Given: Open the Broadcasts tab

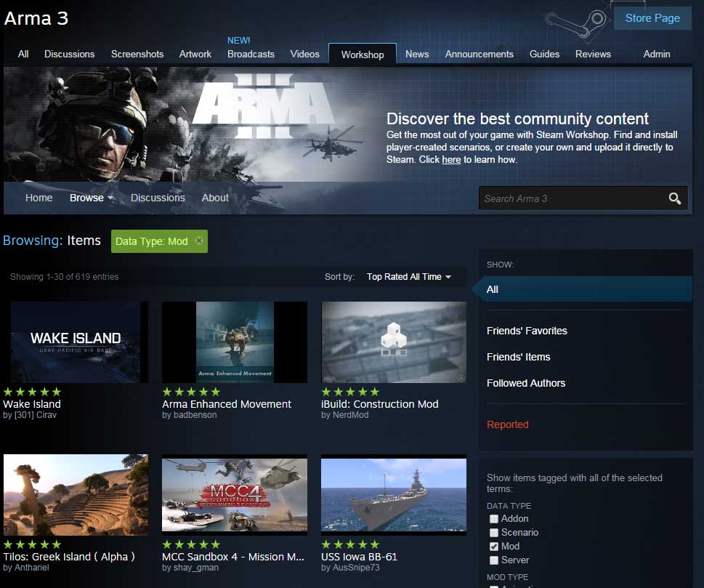Looking at the screenshot, I should point(251,54).
